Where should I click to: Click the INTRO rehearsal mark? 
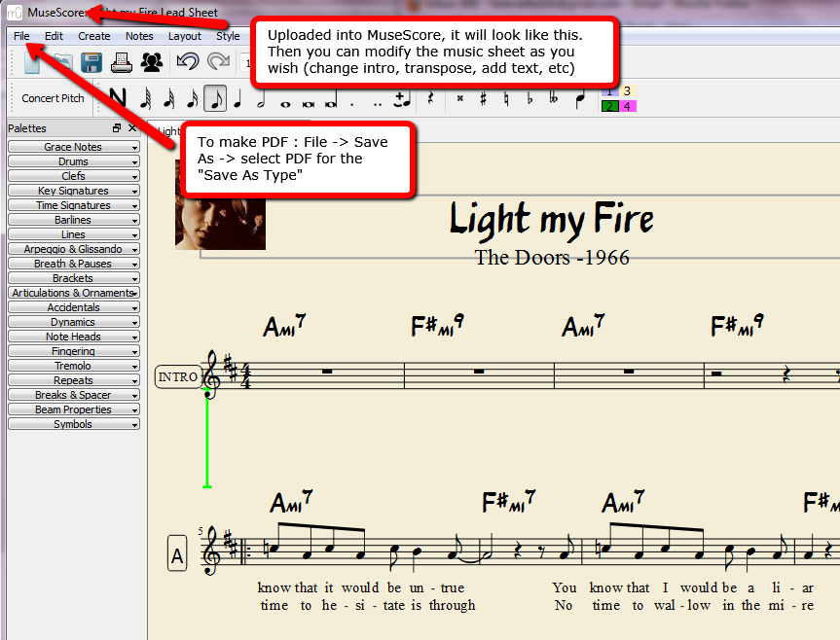click(177, 376)
